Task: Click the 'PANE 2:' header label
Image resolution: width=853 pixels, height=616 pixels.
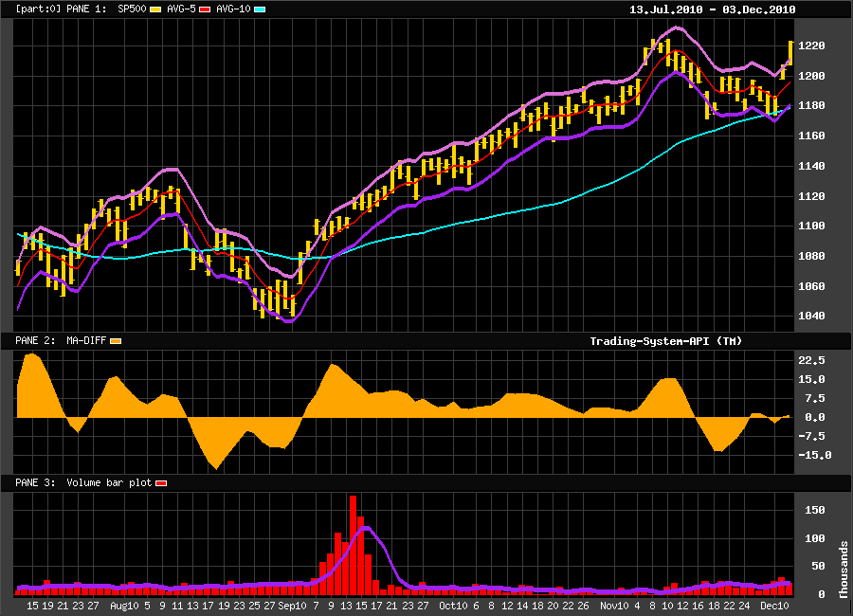Action: click(x=35, y=340)
